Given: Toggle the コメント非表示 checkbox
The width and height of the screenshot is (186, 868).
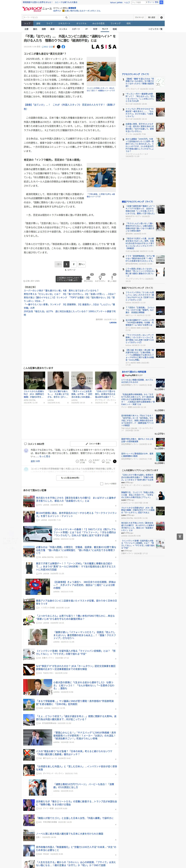Looking at the screenshot, I should click(x=102, y=483).
